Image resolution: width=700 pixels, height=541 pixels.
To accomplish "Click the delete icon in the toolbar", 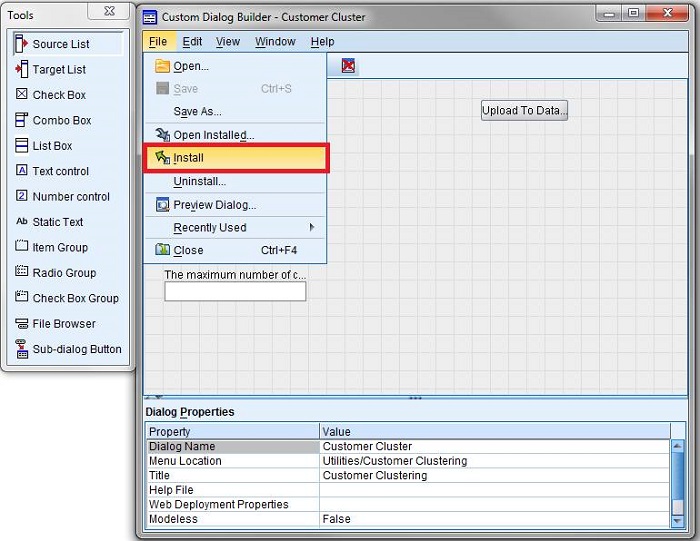I will (x=348, y=66).
